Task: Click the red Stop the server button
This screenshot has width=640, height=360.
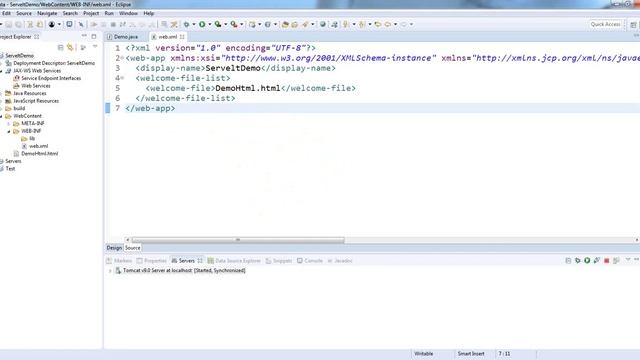Action: (607, 260)
